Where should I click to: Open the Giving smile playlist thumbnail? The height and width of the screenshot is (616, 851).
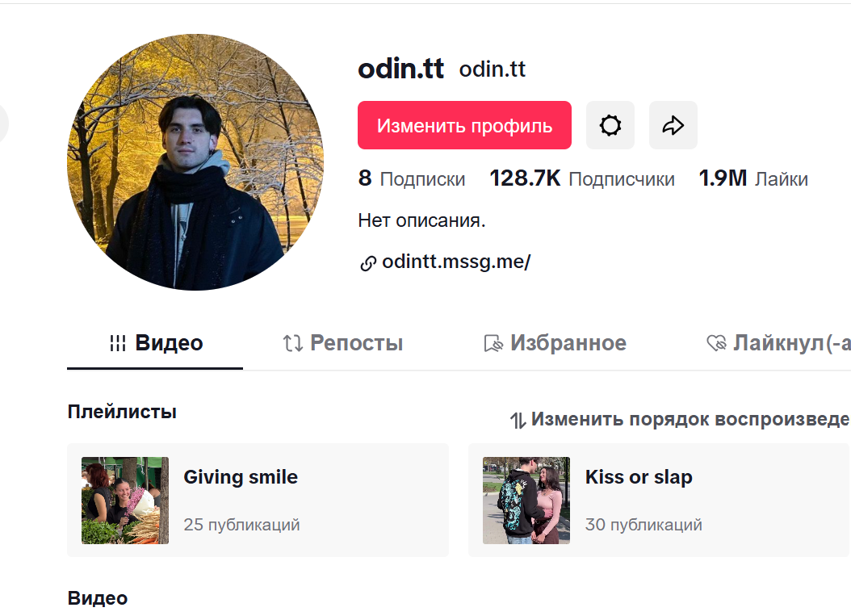pyautogui.click(x=125, y=500)
